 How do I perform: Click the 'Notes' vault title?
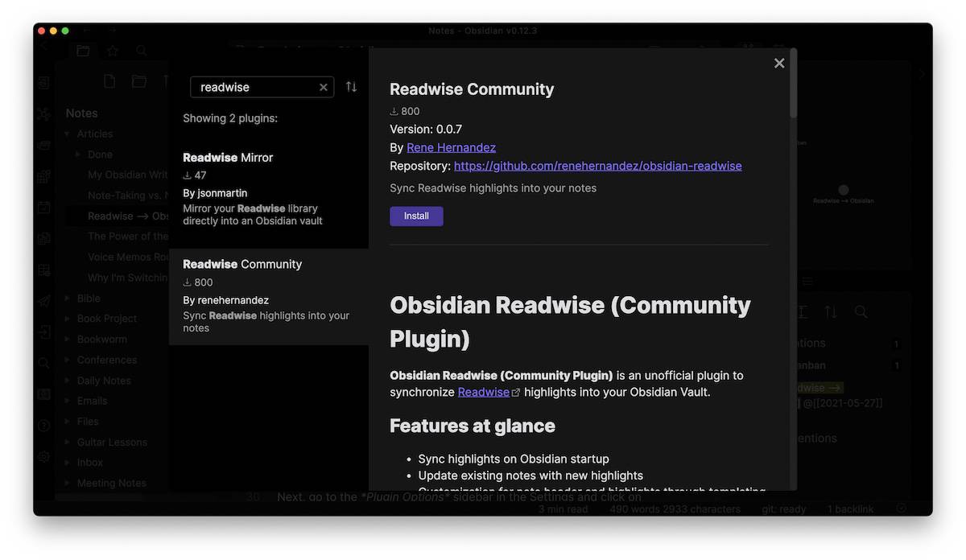coord(81,113)
